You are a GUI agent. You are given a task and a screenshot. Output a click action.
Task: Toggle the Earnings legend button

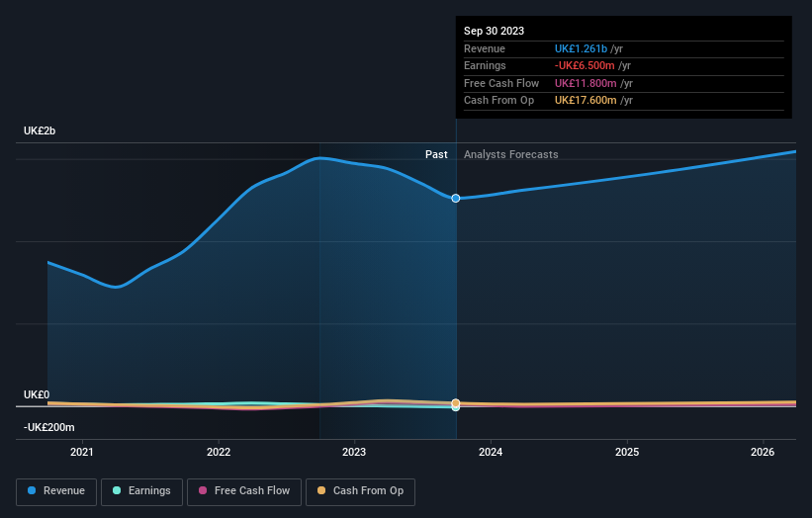[x=141, y=491]
